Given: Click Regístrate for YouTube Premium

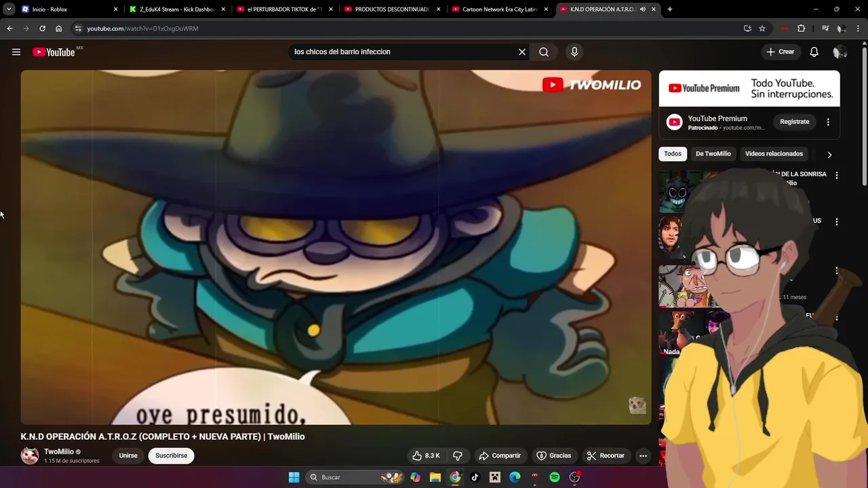Looking at the screenshot, I should (x=794, y=122).
